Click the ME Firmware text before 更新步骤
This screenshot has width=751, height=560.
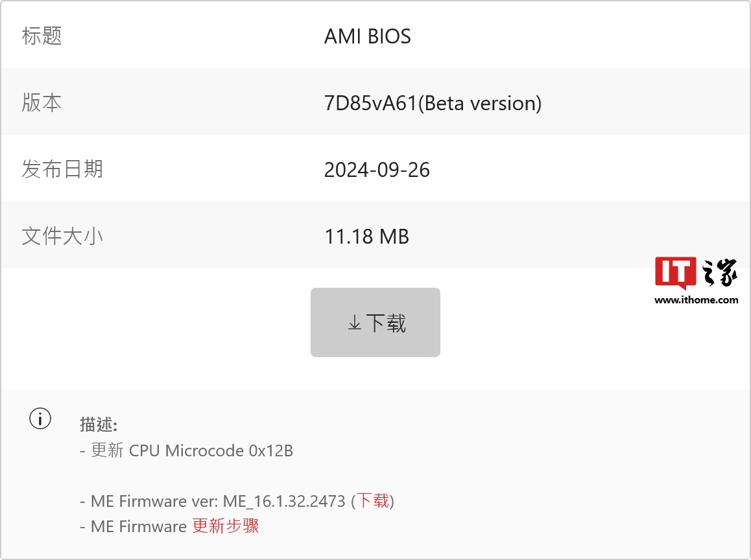[139, 526]
